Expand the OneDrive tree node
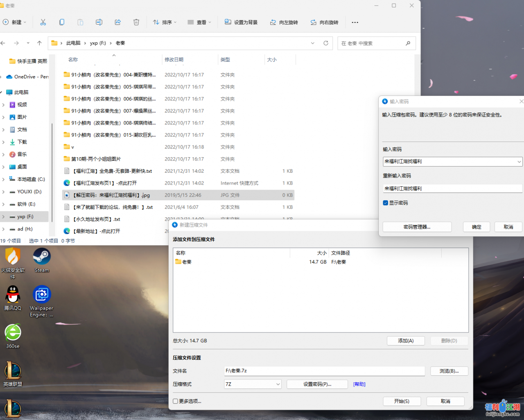Viewport: 524px width, 420px height. pos(2,77)
